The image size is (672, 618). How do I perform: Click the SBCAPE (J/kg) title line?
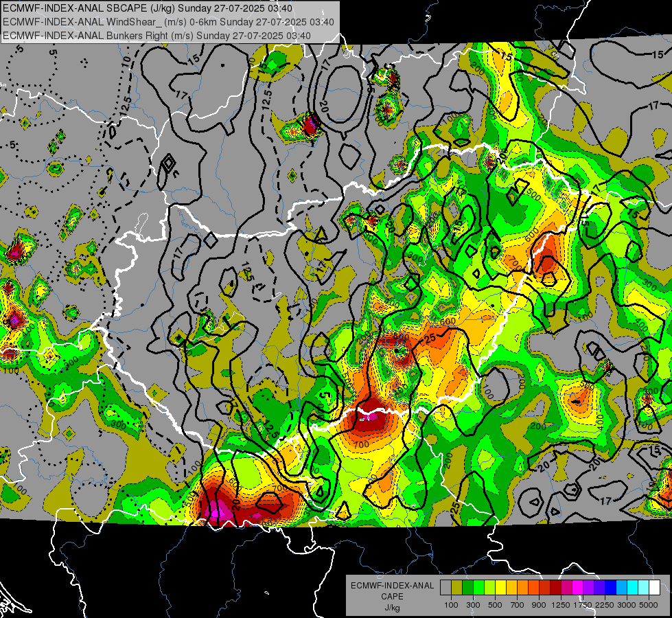click(148, 8)
